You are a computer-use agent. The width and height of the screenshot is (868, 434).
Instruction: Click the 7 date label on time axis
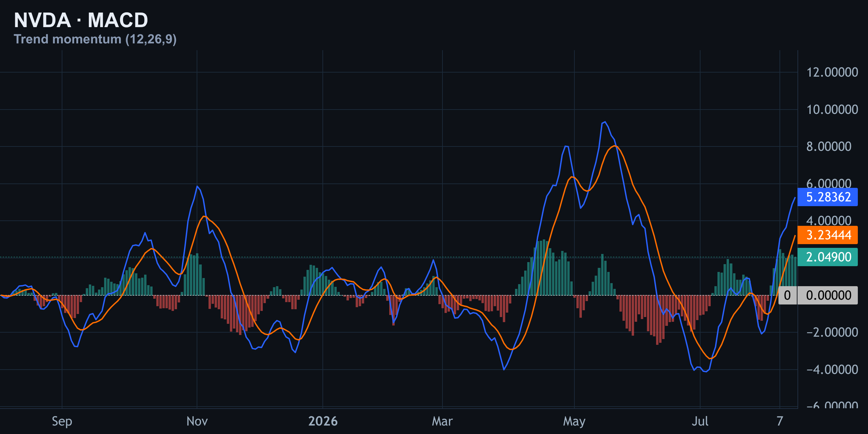[780, 421]
